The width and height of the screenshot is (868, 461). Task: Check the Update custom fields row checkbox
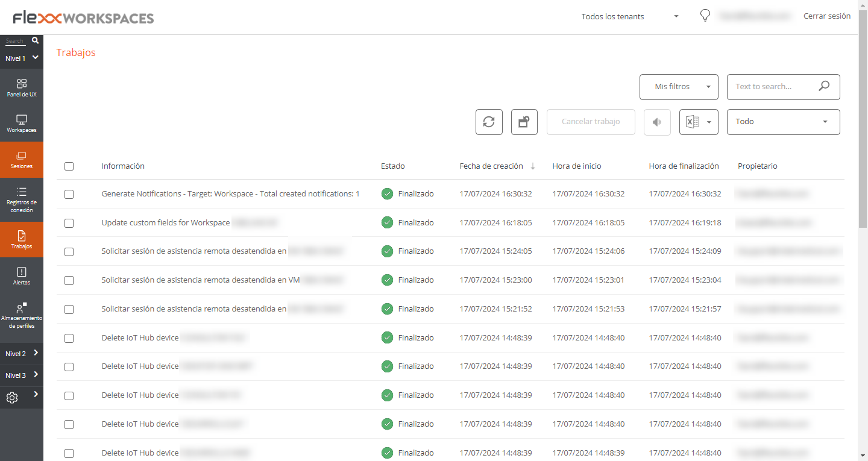pyautogui.click(x=69, y=223)
